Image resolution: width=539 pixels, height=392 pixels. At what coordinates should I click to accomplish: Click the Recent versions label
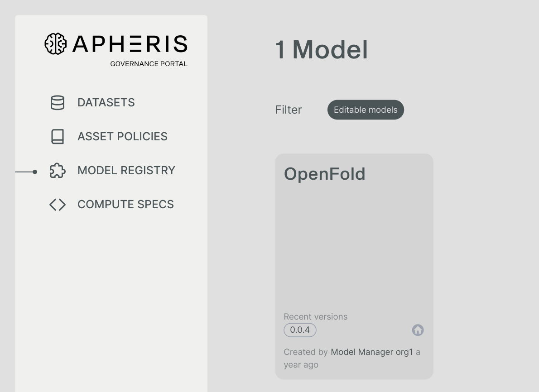pos(315,317)
